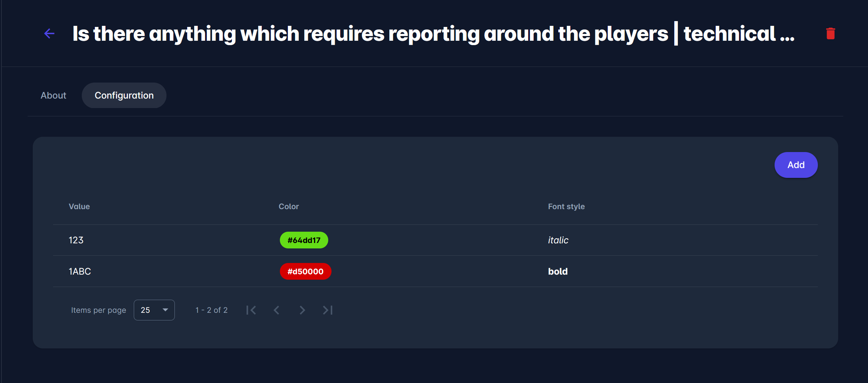Image resolution: width=868 pixels, height=383 pixels.
Task: Click the Font style column header
Action: pyautogui.click(x=566, y=207)
